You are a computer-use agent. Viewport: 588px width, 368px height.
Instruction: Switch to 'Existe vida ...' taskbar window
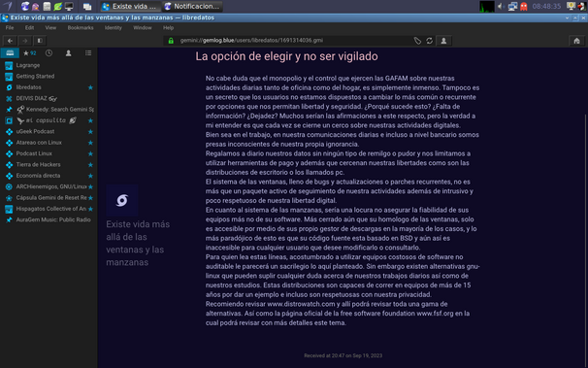[x=130, y=7]
